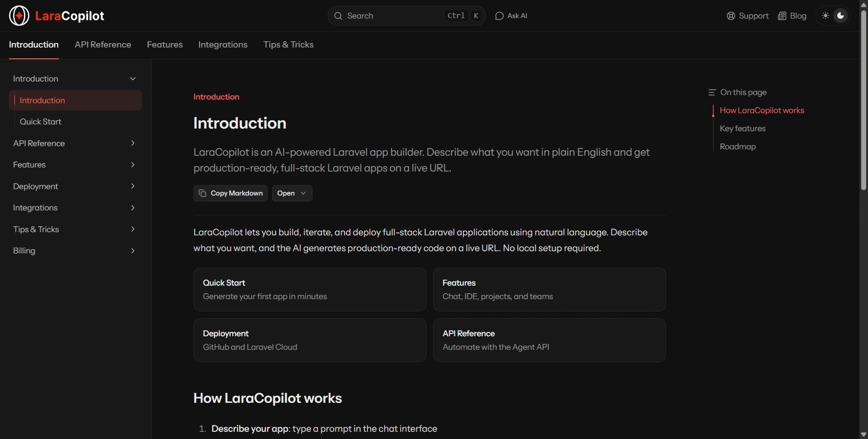Click the Ask AI chat bubble icon
The height and width of the screenshot is (439, 868).
[499, 16]
